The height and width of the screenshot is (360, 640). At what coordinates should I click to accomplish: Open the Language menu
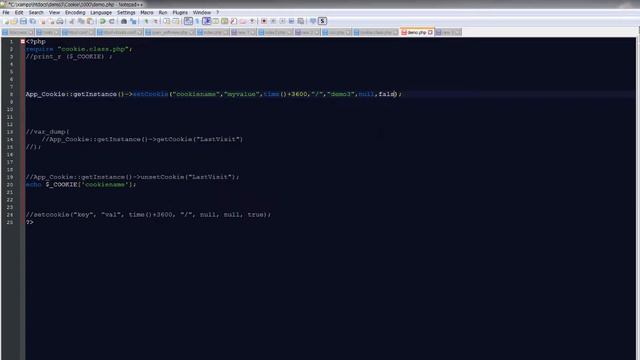[x=101, y=13]
